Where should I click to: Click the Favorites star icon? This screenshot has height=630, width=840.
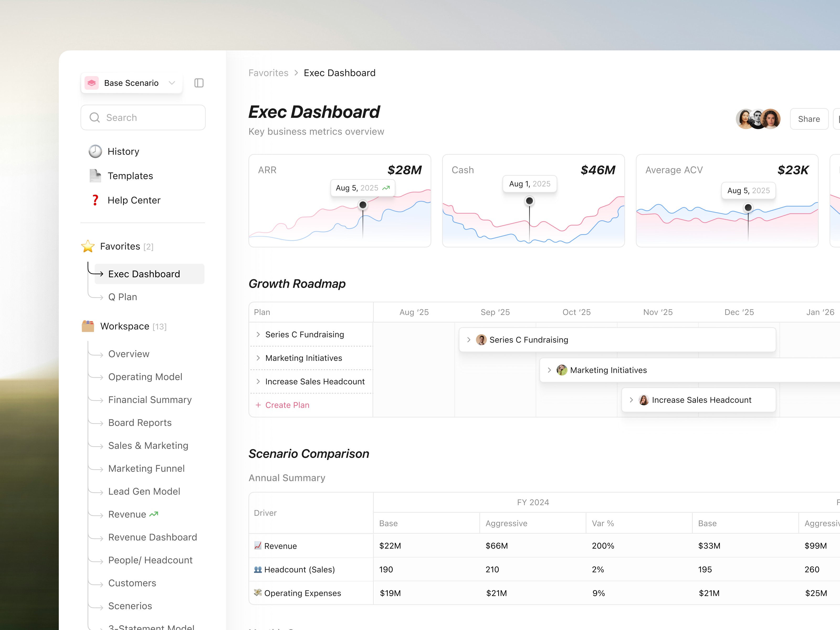click(88, 246)
